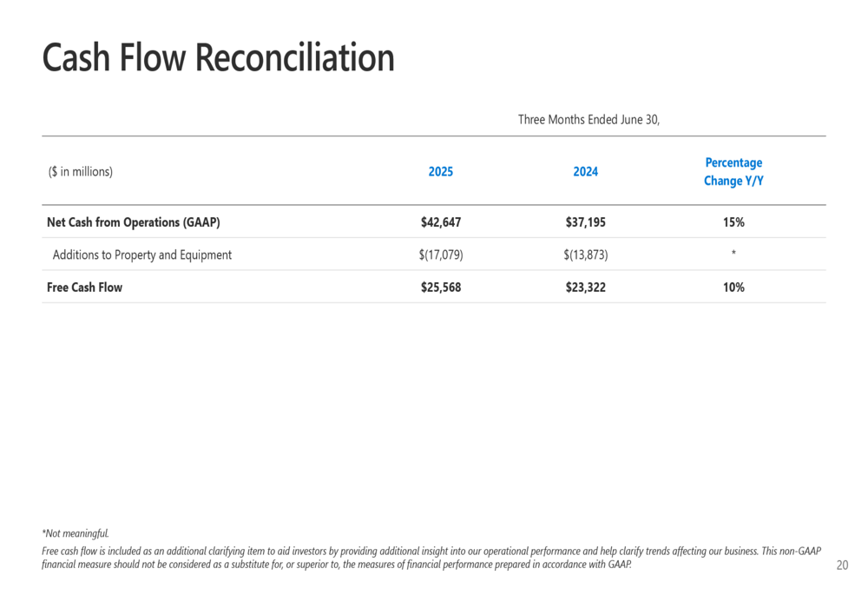Click Additions to Property and Equipment label

[142, 255]
